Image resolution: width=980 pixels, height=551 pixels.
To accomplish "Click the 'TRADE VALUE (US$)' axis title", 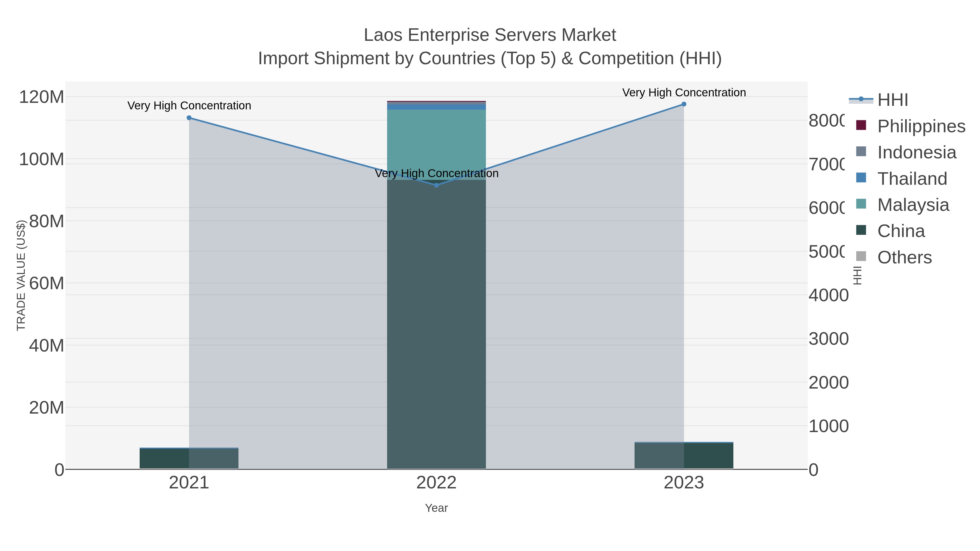I will pyautogui.click(x=21, y=275).
